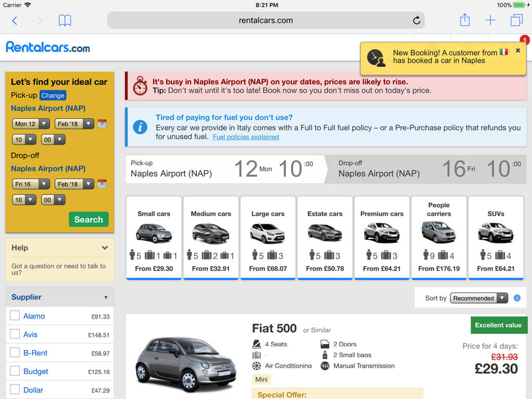The height and width of the screenshot is (399, 532).
Task: Tick the Budget supplier checkbox
Action: click(x=15, y=371)
